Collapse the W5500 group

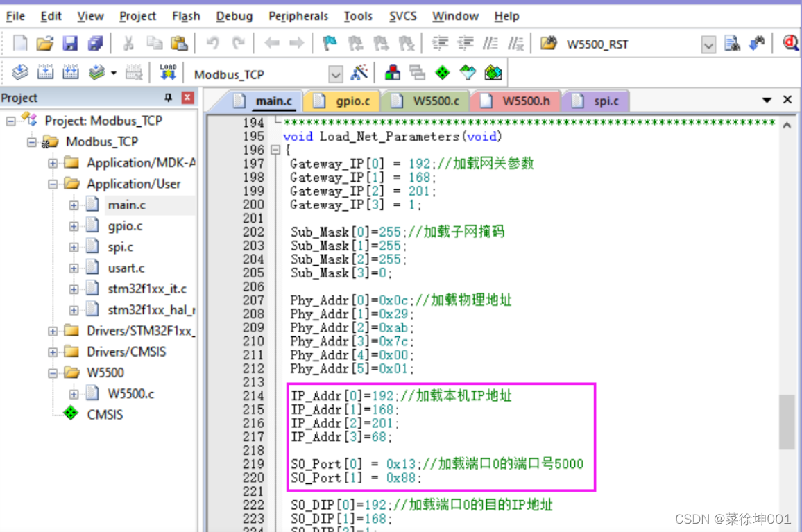click(53, 373)
